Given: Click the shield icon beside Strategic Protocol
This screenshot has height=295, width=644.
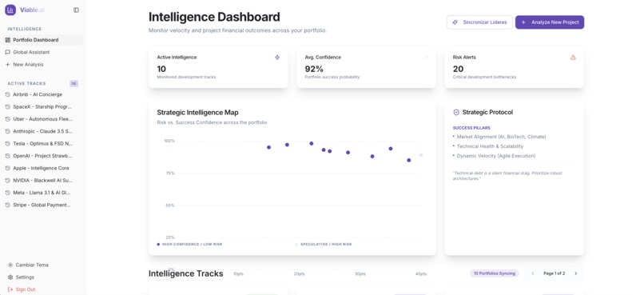Looking at the screenshot, I should coord(456,112).
